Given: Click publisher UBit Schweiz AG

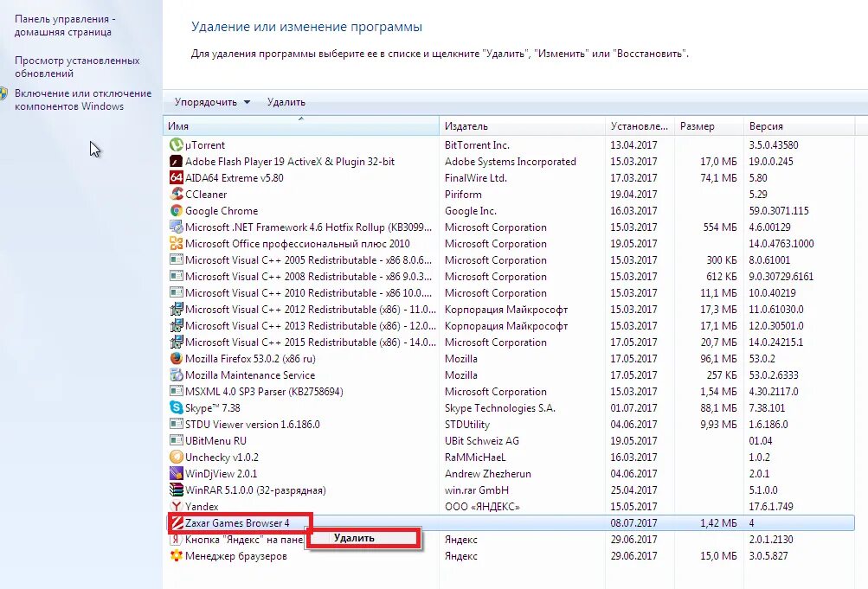Looking at the screenshot, I should [482, 441].
